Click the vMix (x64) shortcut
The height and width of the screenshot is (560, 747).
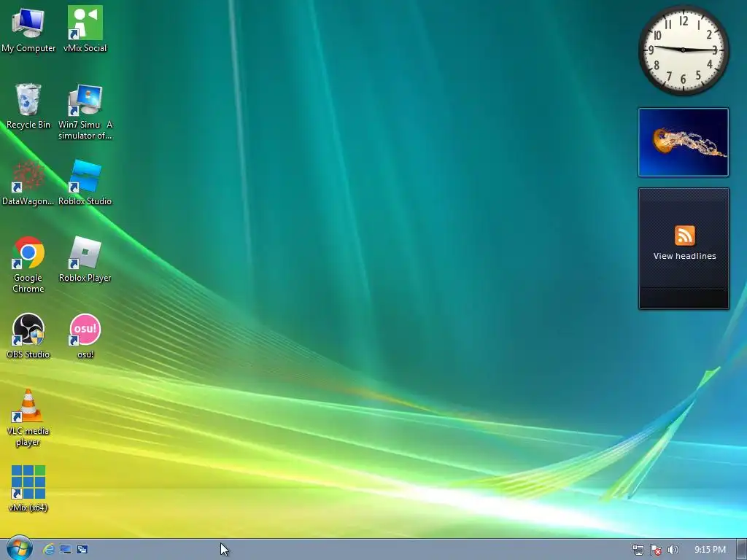click(x=28, y=489)
